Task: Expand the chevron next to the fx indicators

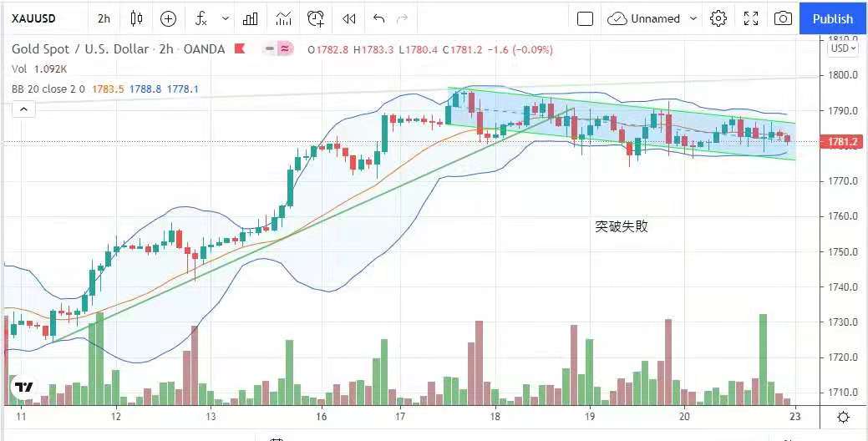Action: coord(226,18)
